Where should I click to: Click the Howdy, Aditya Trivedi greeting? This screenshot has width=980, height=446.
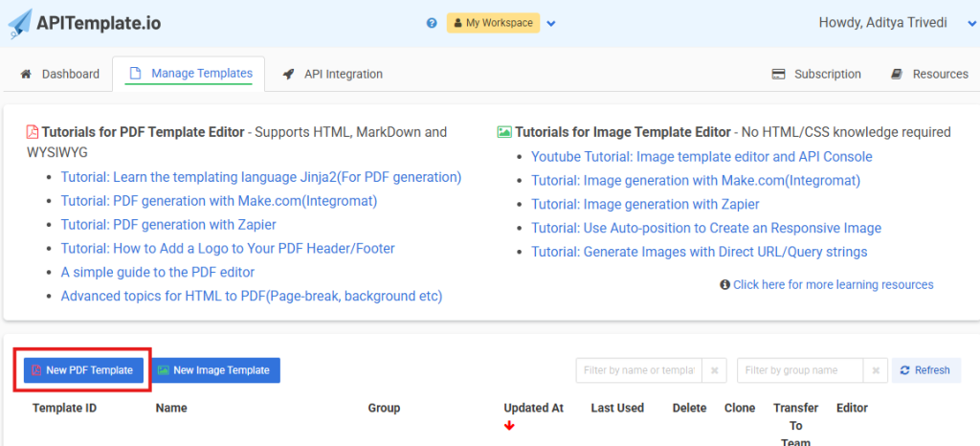coord(883,23)
